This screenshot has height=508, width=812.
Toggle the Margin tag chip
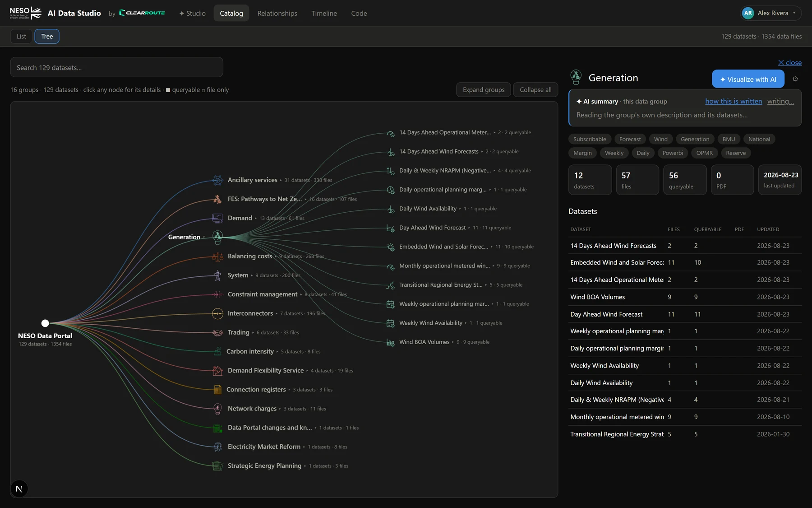point(582,153)
